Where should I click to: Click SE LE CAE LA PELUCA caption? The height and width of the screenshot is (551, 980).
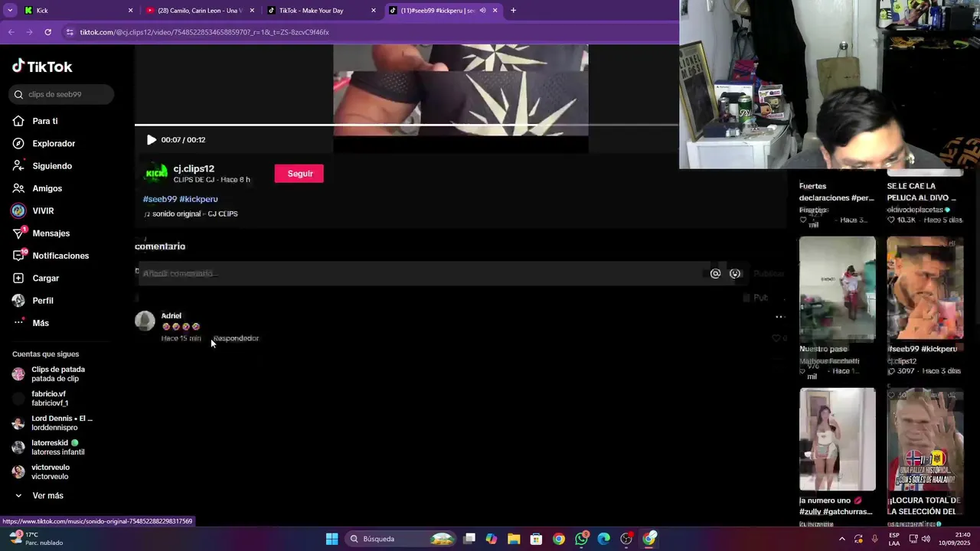coord(922,192)
